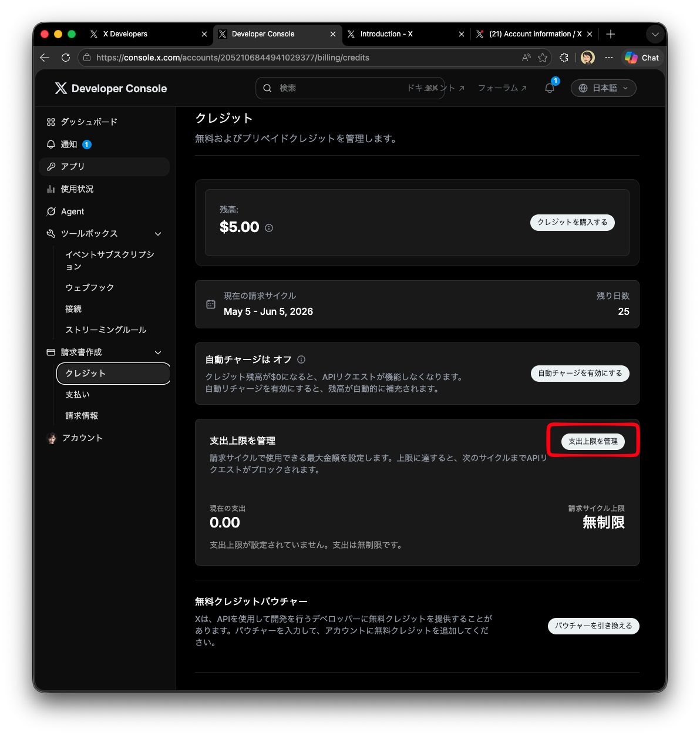
Task: Click 支出上限を管理 button
Action: tap(593, 442)
